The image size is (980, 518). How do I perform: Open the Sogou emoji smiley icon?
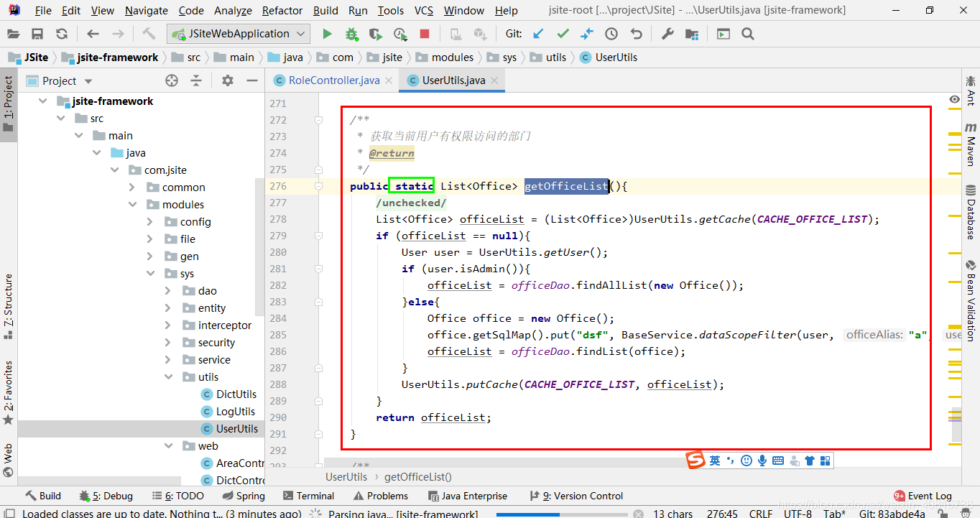pos(746,461)
